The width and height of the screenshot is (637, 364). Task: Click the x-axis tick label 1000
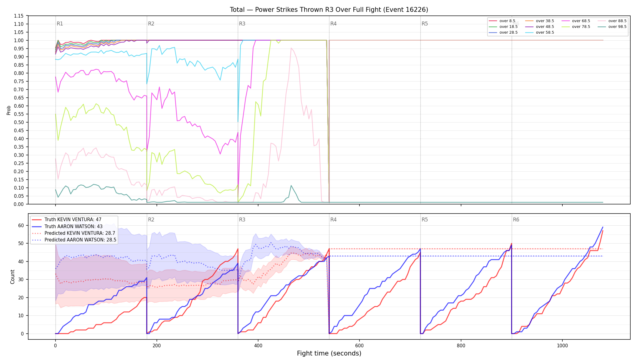562,345
